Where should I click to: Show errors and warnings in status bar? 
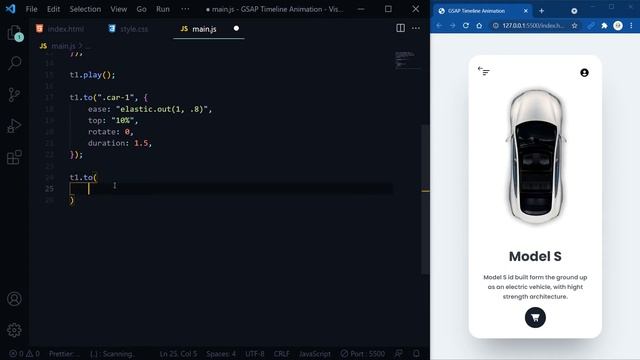24,353
